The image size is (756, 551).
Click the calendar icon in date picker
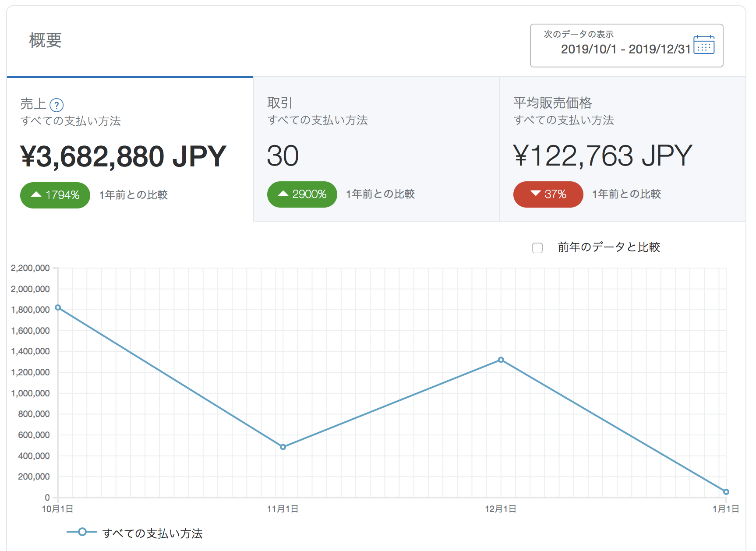(704, 45)
